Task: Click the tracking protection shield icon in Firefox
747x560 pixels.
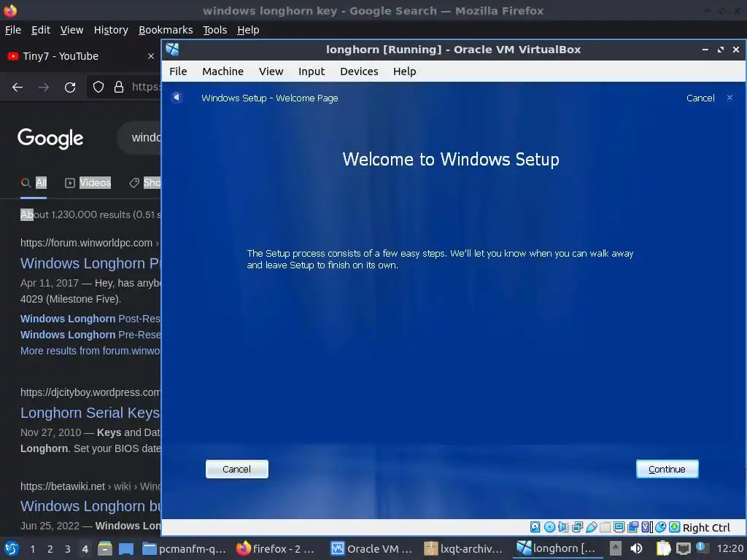Action: pyautogui.click(x=98, y=87)
